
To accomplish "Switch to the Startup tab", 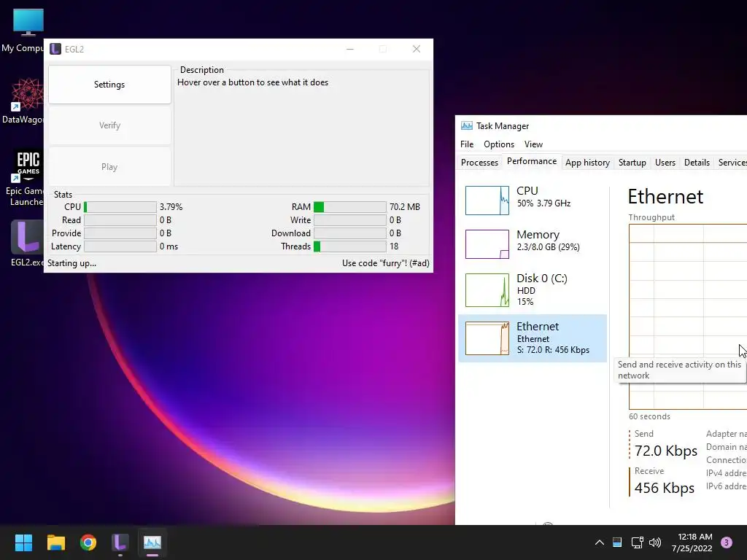I will (x=632, y=163).
